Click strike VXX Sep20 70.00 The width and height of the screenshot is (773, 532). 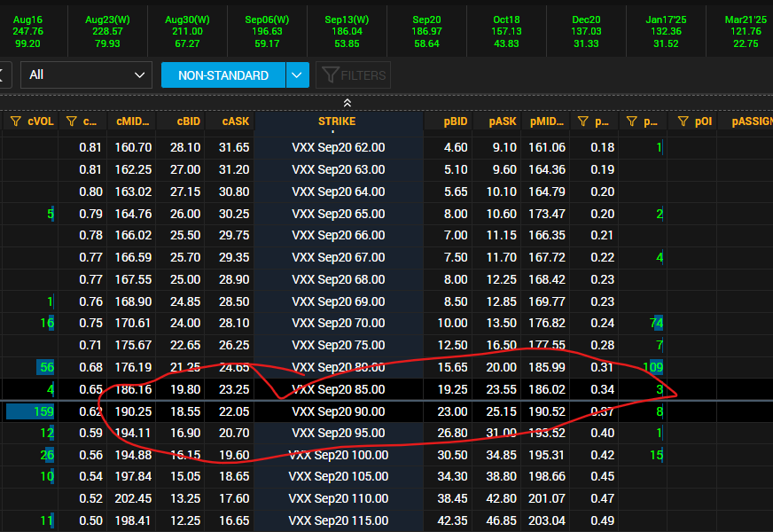pos(339,323)
